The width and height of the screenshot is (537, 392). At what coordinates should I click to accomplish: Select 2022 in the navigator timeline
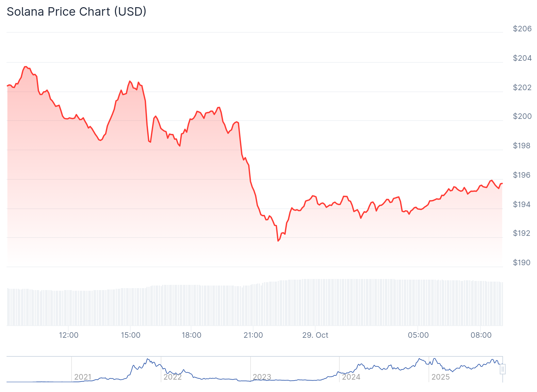(x=172, y=377)
